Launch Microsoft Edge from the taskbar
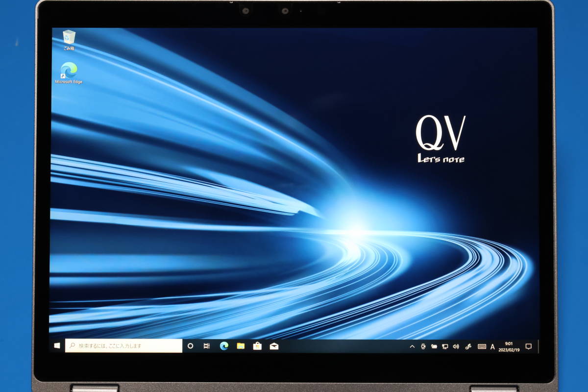The width and height of the screenshot is (588, 392). 224,346
